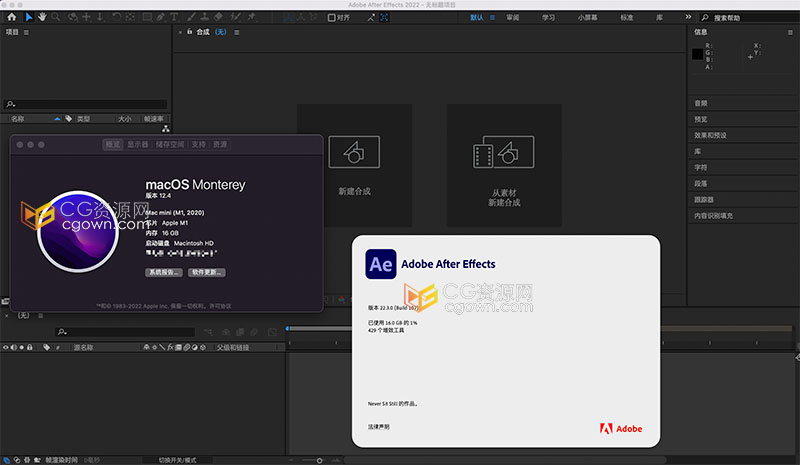Select the Roto Brush tool

click(x=235, y=17)
